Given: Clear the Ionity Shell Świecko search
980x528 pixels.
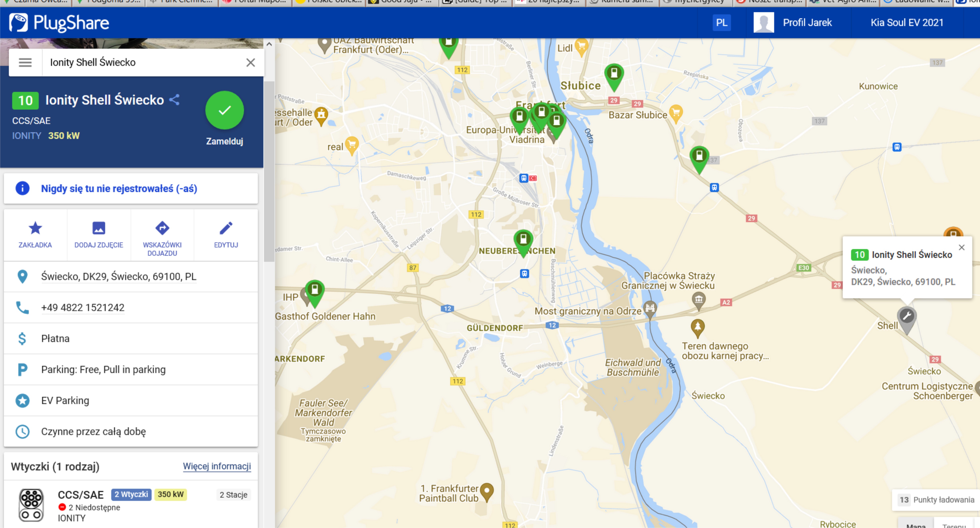Looking at the screenshot, I should [250, 62].
